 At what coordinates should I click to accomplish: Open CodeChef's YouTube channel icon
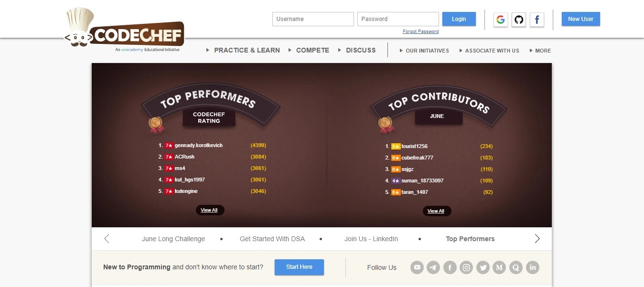[x=417, y=267]
